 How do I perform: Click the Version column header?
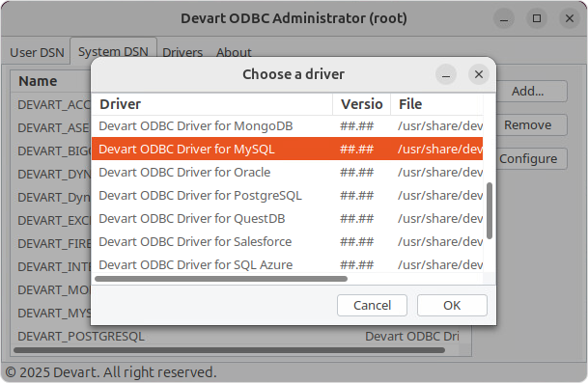point(361,104)
